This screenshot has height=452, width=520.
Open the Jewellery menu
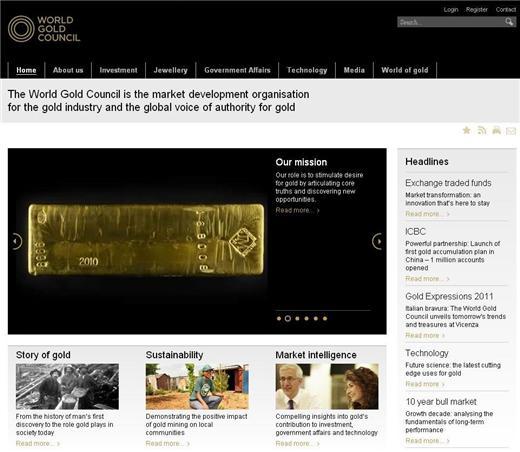pos(170,70)
